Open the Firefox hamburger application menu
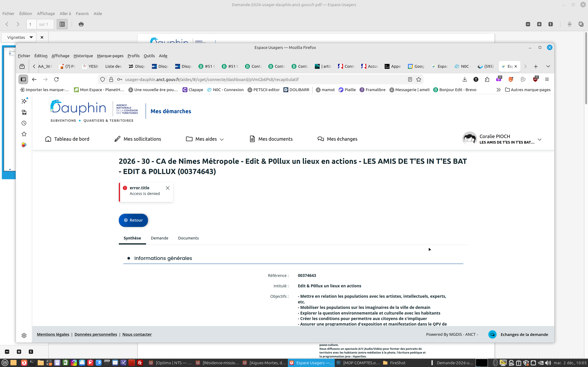588x367 pixels. 547,79
